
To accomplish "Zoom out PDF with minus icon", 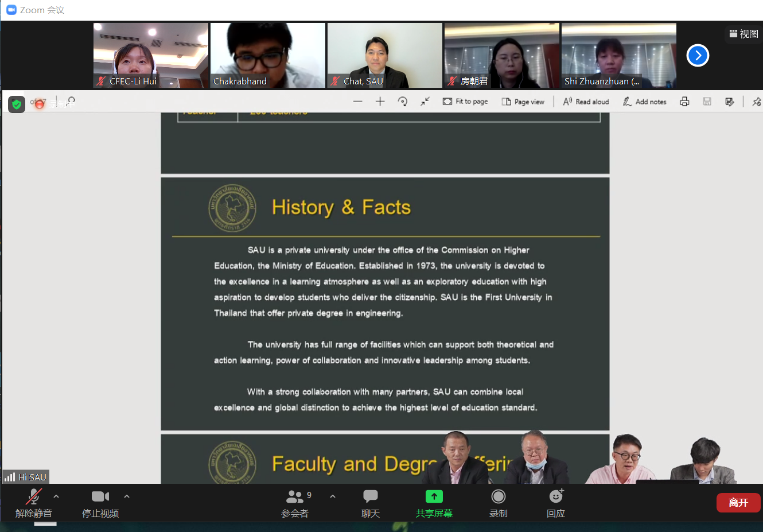I will (x=358, y=102).
